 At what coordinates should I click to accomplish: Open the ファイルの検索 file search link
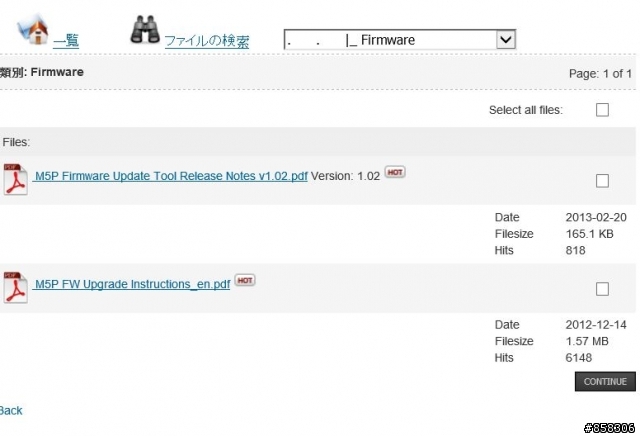pos(207,41)
